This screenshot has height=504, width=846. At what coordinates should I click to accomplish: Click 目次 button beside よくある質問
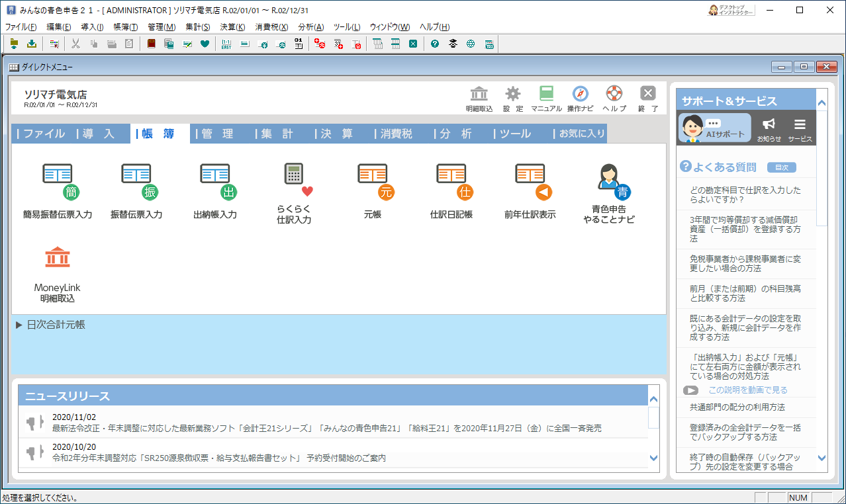tap(782, 167)
